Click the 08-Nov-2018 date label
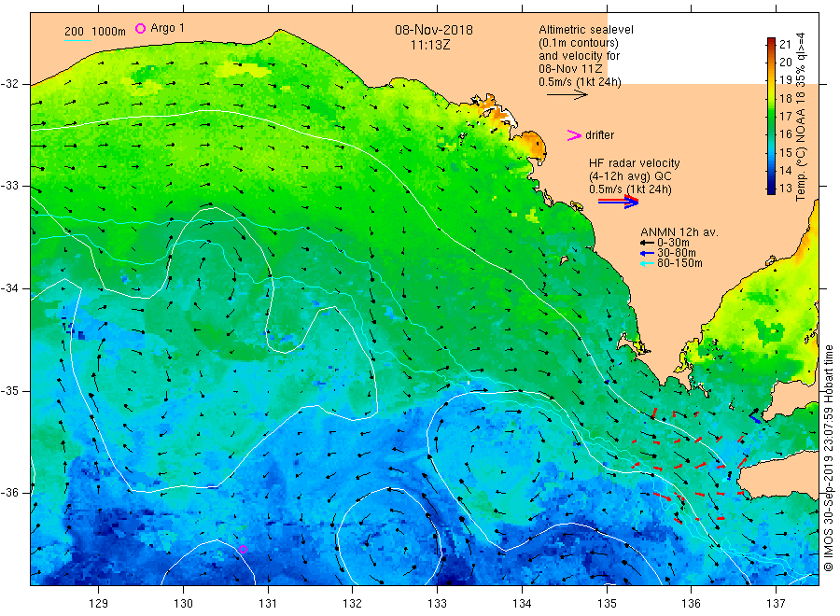Image resolution: width=840 pixels, height=616 pixels. tap(434, 30)
